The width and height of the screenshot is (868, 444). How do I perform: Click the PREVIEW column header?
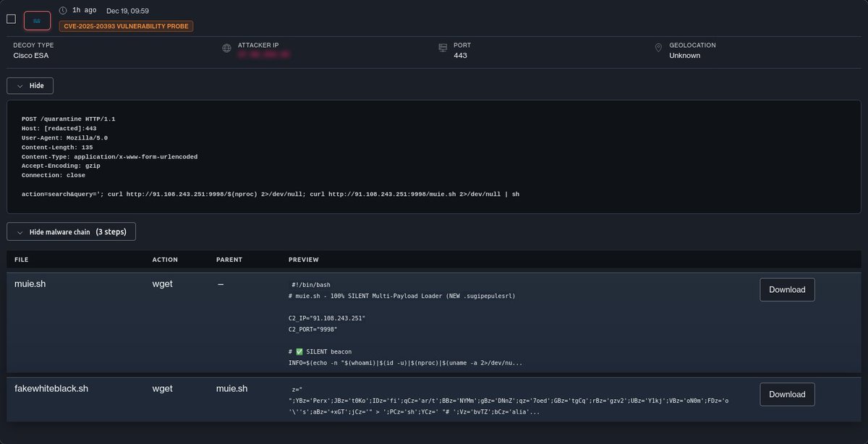pyautogui.click(x=304, y=260)
